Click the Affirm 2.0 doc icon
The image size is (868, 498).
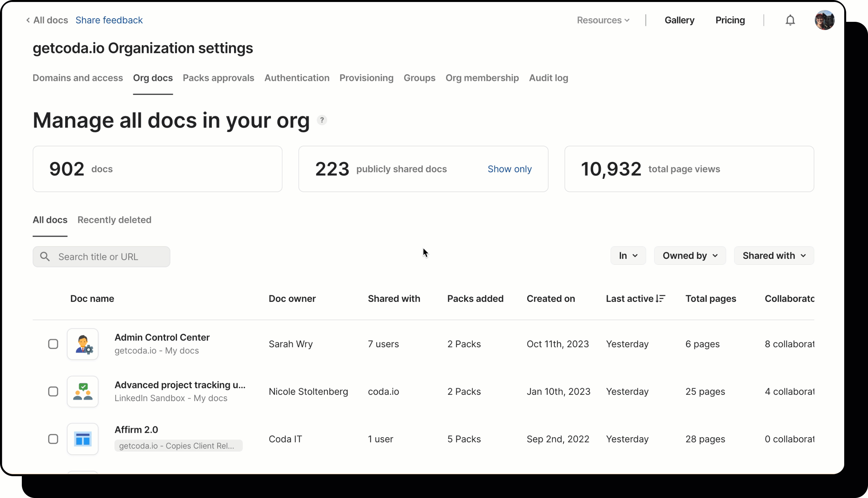click(83, 439)
